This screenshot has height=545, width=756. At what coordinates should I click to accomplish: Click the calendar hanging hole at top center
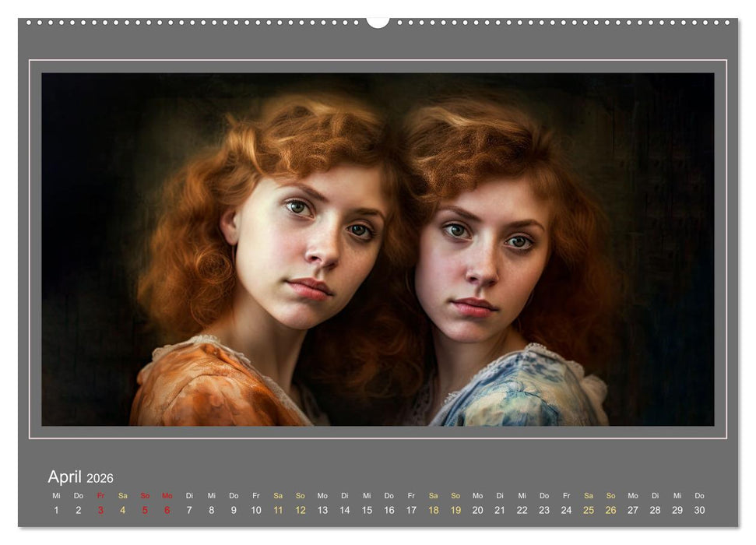[378, 22]
